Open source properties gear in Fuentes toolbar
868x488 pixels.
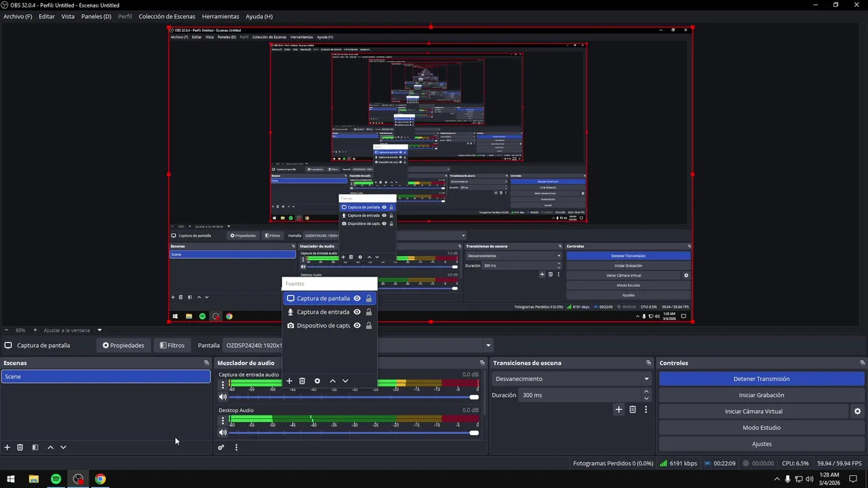(317, 381)
